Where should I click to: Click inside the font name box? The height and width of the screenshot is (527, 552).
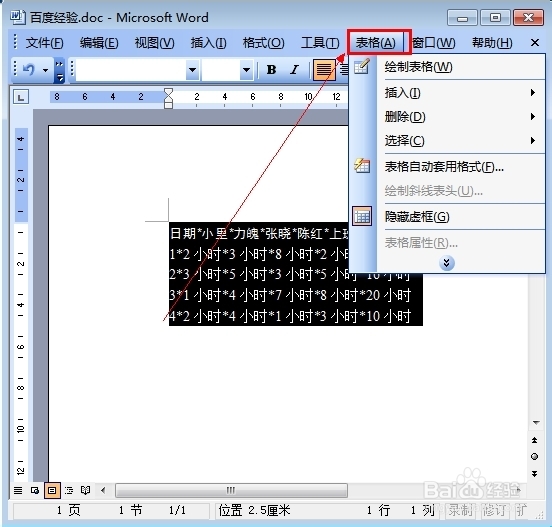click(x=131, y=70)
